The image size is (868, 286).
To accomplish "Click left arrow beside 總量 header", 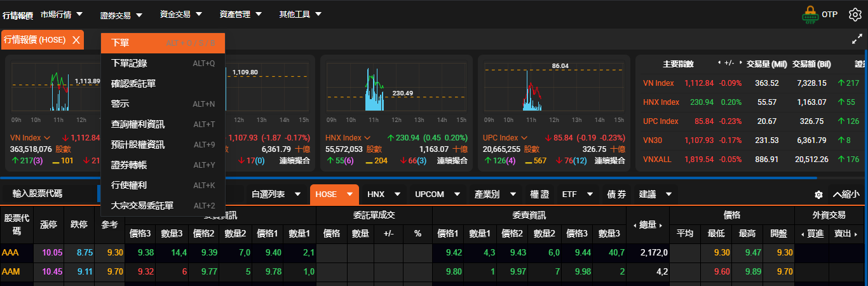I will pyautogui.click(x=634, y=225).
